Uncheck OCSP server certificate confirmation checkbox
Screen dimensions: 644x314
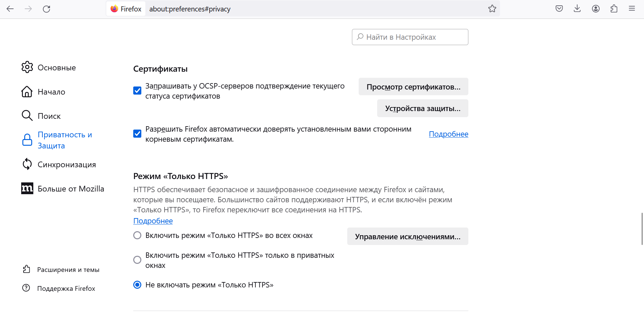click(137, 91)
